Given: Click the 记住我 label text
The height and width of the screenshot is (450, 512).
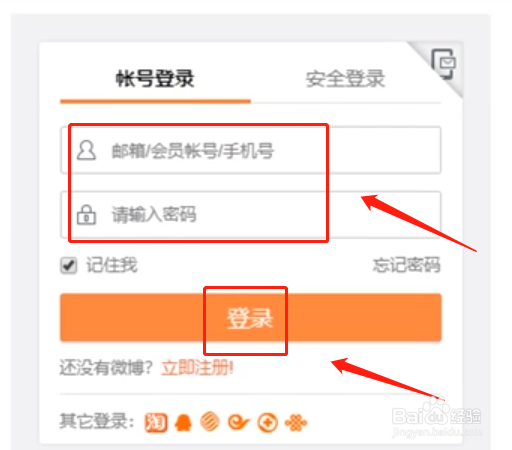Looking at the screenshot, I should pos(112,265).
